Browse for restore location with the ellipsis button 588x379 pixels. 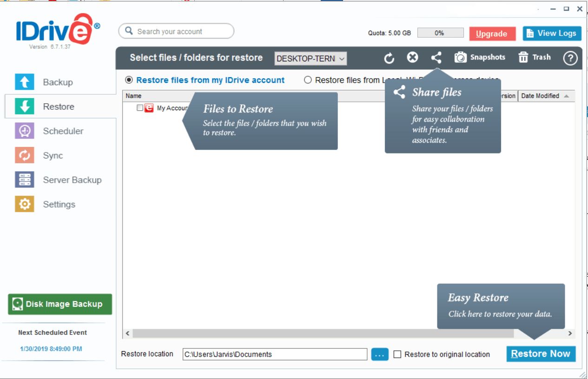pyautogui.click(x=380, y=354)
